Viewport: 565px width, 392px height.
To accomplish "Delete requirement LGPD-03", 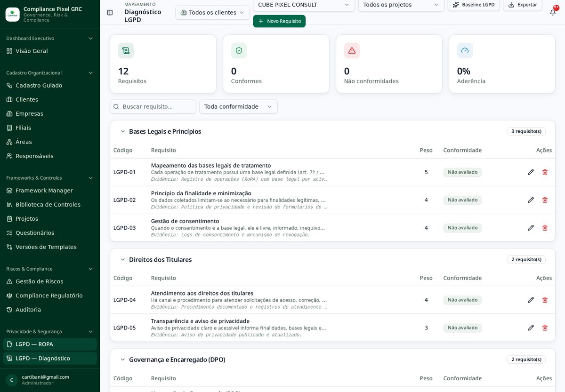I will pyautogui.click(x=545, y=228).
